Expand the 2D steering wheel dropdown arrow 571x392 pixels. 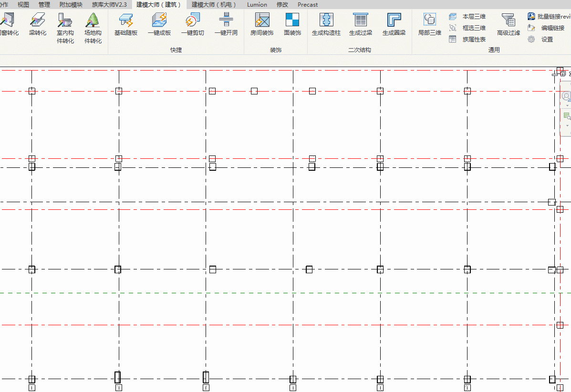pos(567,105)
